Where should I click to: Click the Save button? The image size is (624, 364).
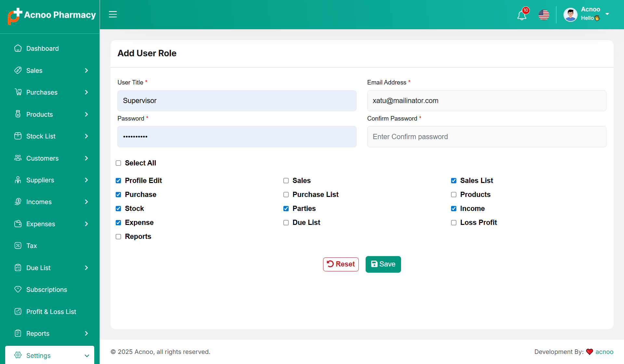(x=383, y=264)
